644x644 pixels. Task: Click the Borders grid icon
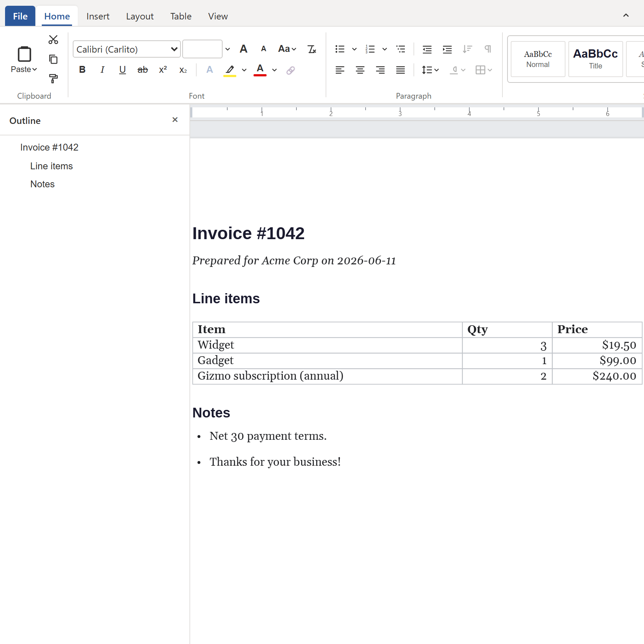(x=480, y=70)
